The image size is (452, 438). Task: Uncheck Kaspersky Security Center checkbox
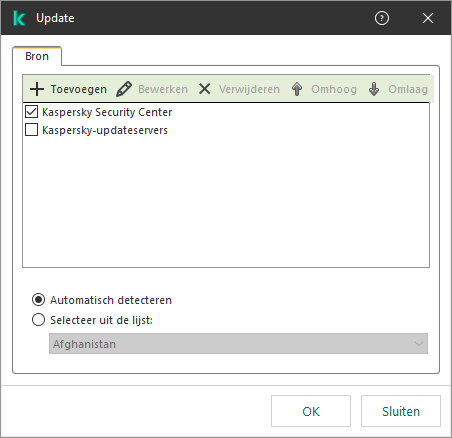(x=31, y=112)
